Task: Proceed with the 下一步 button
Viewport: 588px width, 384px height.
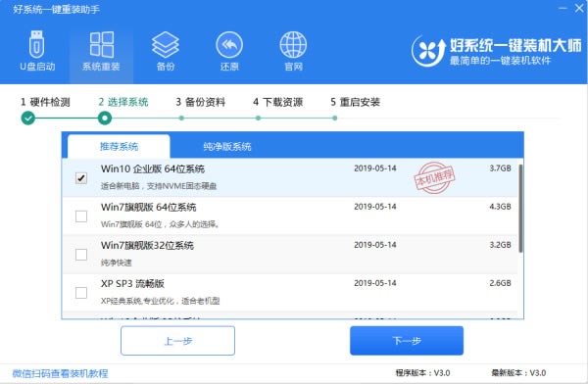Action: point(407,341)
